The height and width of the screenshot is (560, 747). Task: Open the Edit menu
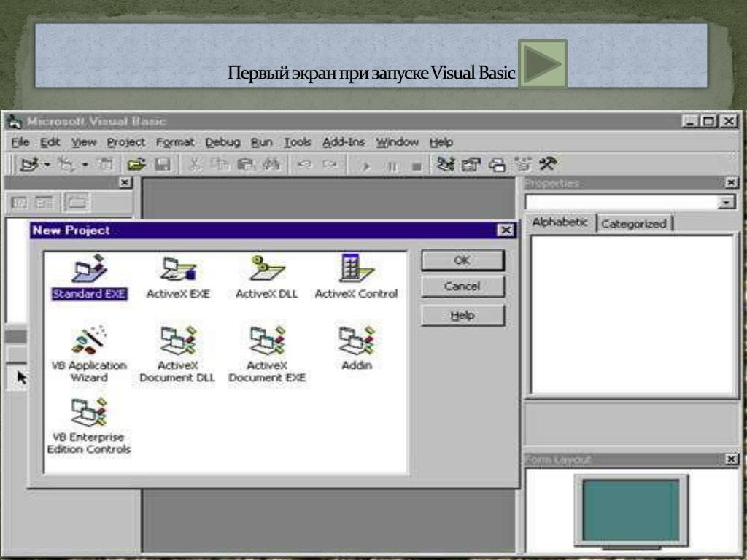point(50,142)
